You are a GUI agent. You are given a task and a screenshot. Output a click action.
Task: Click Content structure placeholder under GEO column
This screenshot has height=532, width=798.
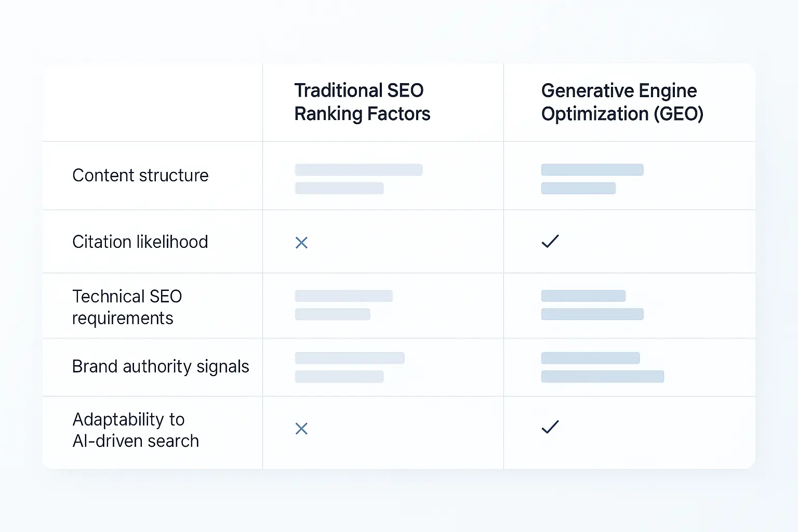[x=592, y=179]
